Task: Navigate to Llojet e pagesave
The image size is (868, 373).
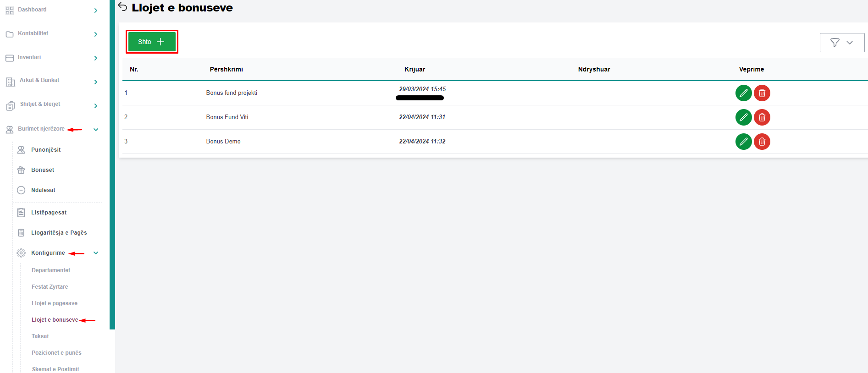Action: pyautogui.click(x=55, y=303)
